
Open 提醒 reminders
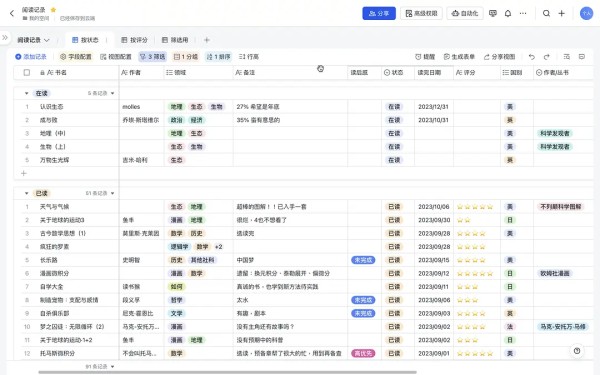pyautogui.click(x=425, y=57)
